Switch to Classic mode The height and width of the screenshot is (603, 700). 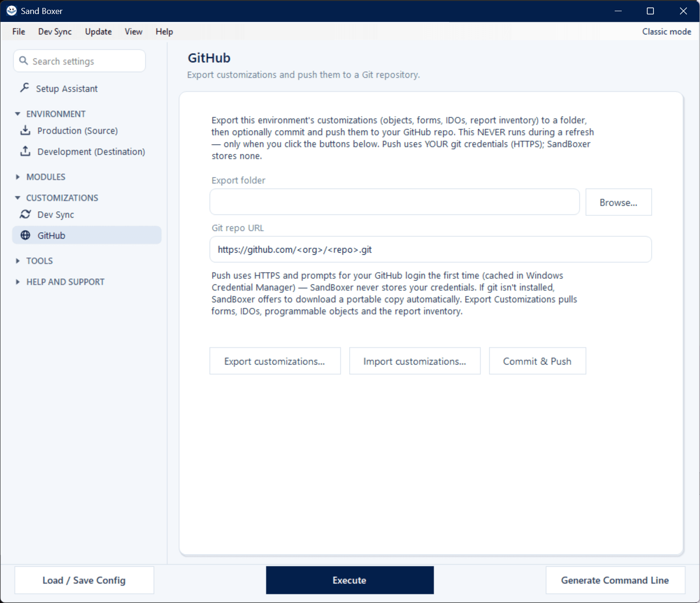coord(666,31)
